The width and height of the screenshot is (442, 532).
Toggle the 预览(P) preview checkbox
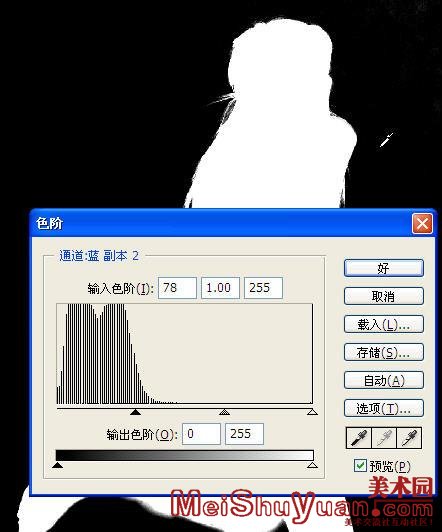(x=360, y=466)
